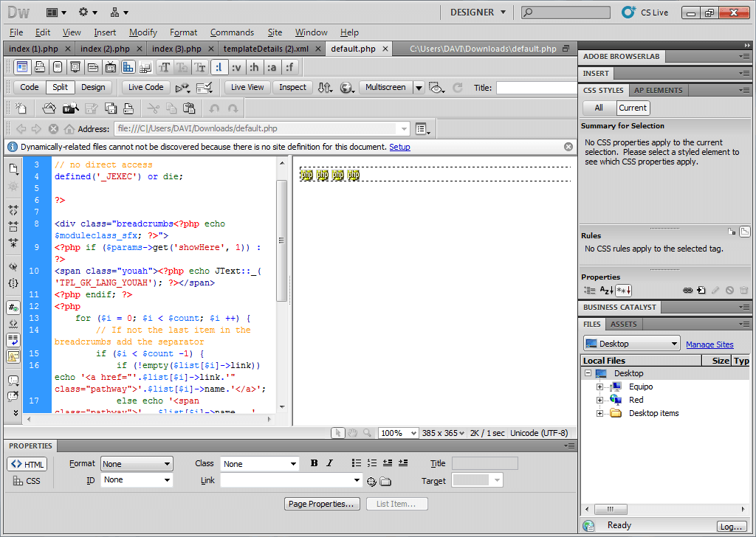Switch to the AP Elements tab
The height and width of the screenshot is (537, 756).
pos(658,90)
